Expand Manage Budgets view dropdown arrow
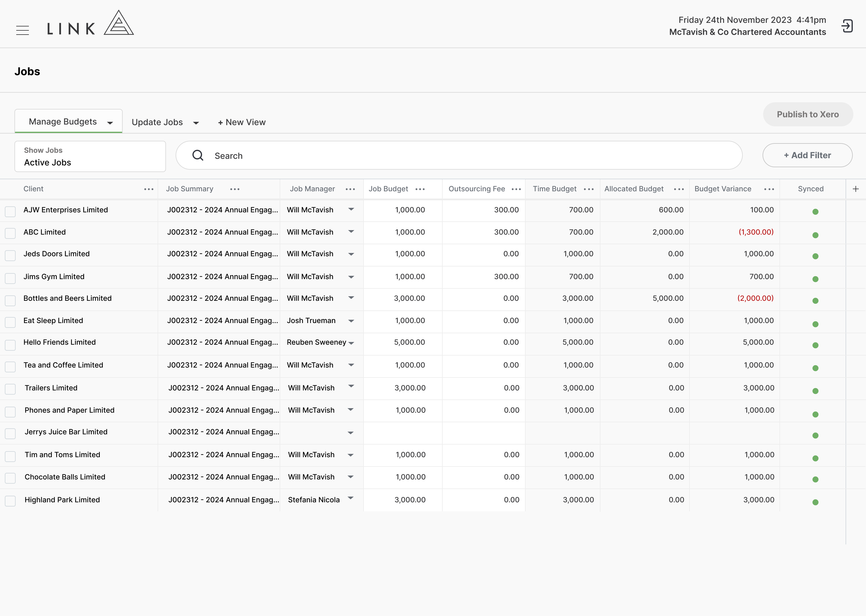Image resolution: width=866 pixels, height=616 pixels. click(110, 123)
